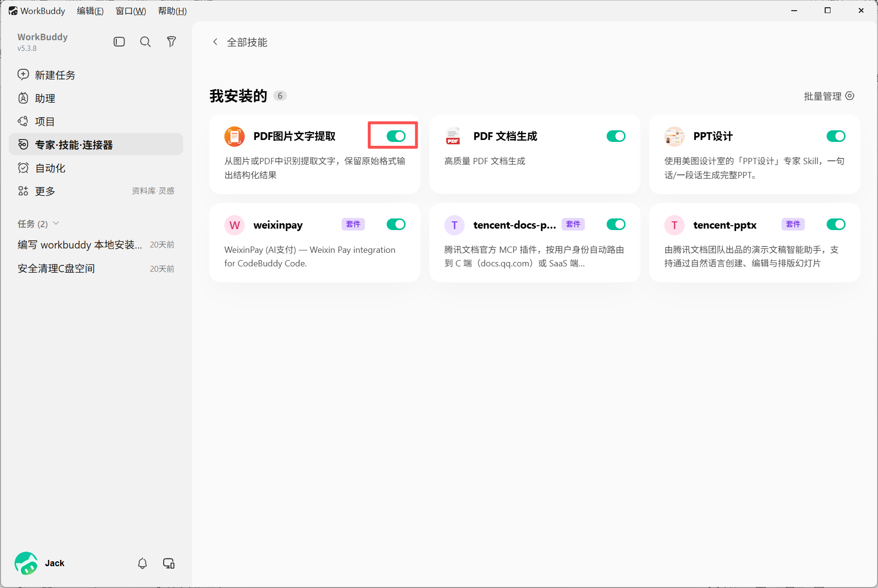Click the PDF图片文字提取 title text
The width and height of the screenshot is (878, 588).
pos(295,136)
